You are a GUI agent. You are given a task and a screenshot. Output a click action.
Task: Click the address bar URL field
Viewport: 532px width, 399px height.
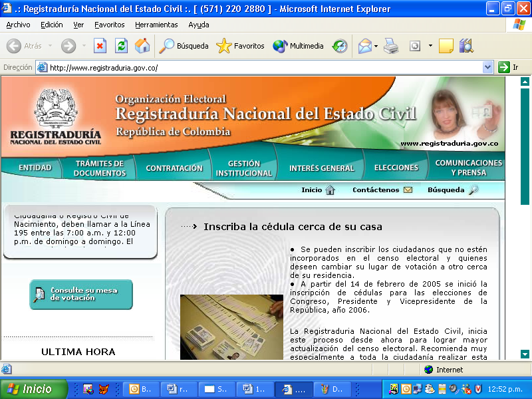(x=265, y=68)
